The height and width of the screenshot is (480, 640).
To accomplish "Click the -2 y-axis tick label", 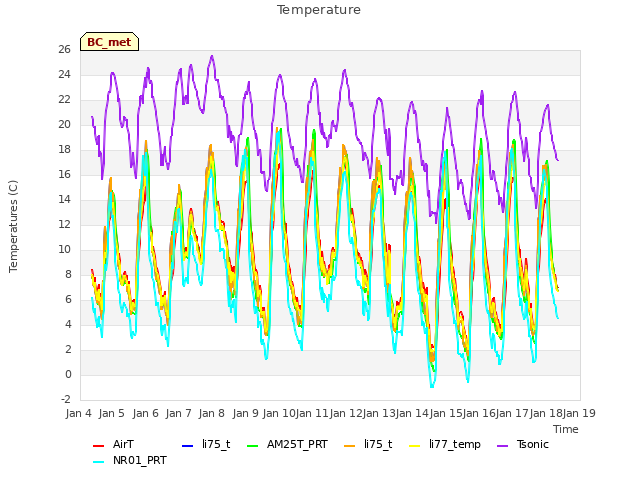I will 66,399.
